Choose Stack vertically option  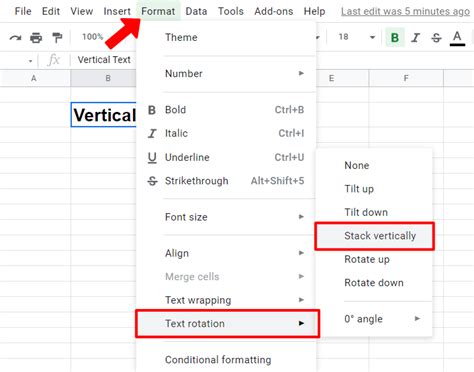[x=374, y=236]
